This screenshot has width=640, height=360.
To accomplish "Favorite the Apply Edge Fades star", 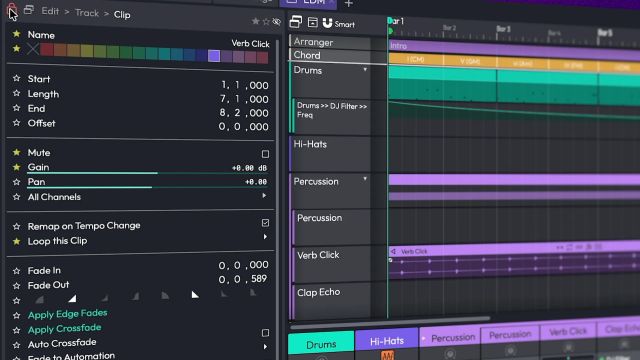I will tap(16, 316).
